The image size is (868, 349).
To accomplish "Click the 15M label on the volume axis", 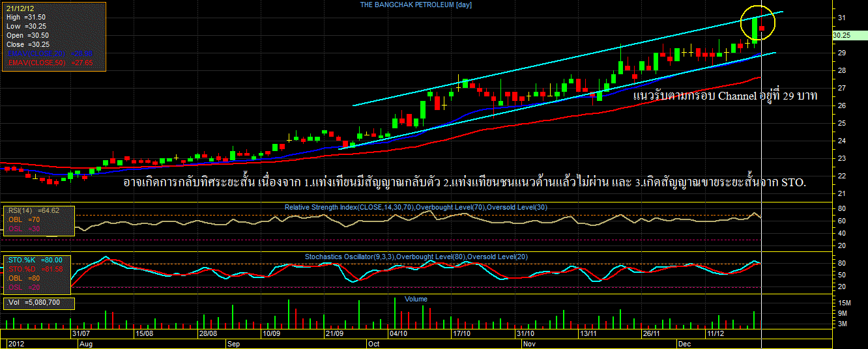I will point(844,303).
